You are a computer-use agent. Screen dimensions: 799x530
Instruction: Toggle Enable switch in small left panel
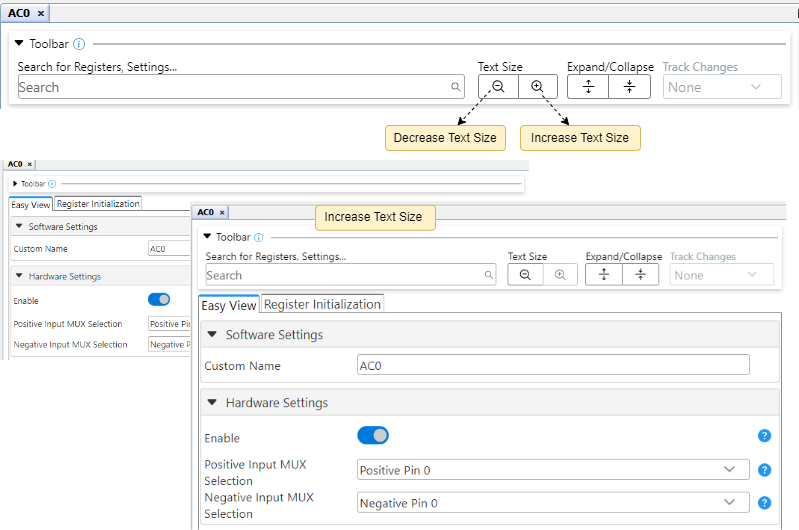click(158, 299)
